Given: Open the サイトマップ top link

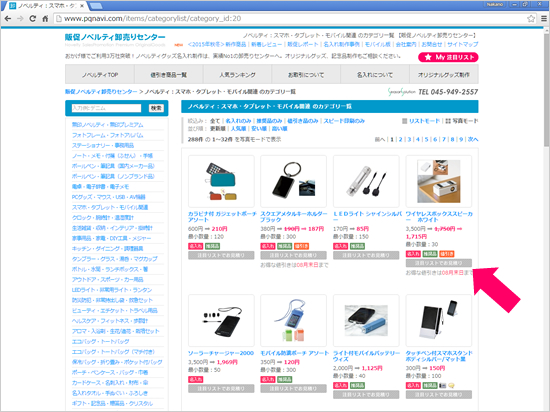Looking at the screenshot, I should tap(463, 45).
